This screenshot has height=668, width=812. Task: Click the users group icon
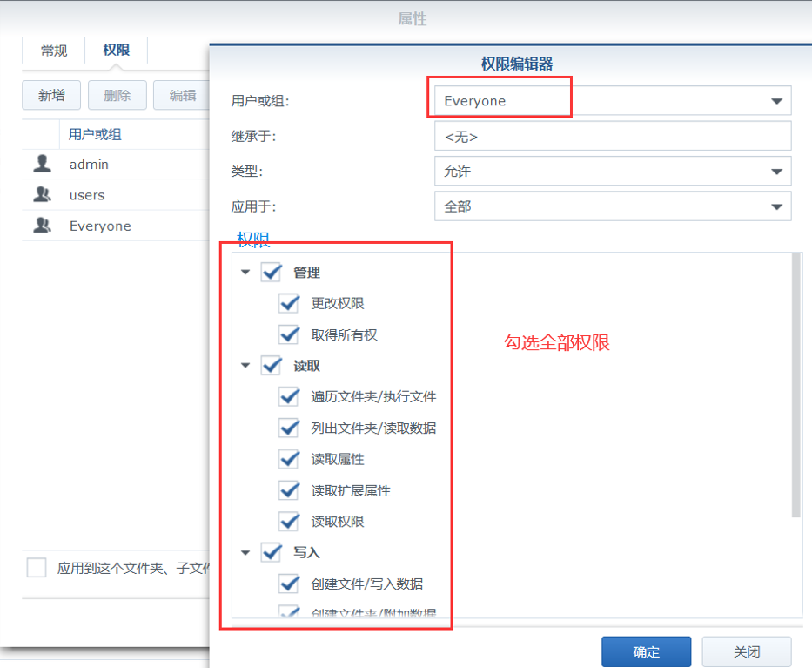(x=41, y=195)
